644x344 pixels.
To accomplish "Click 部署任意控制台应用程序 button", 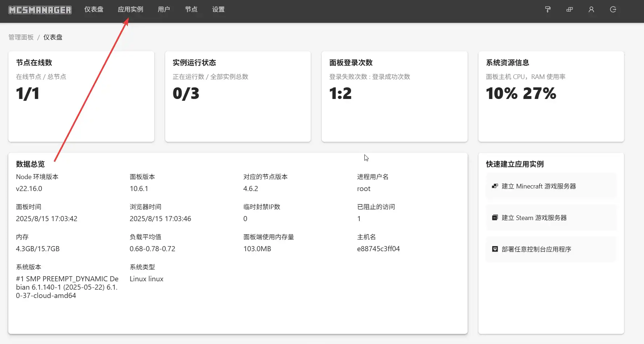I will coord(551,249).
